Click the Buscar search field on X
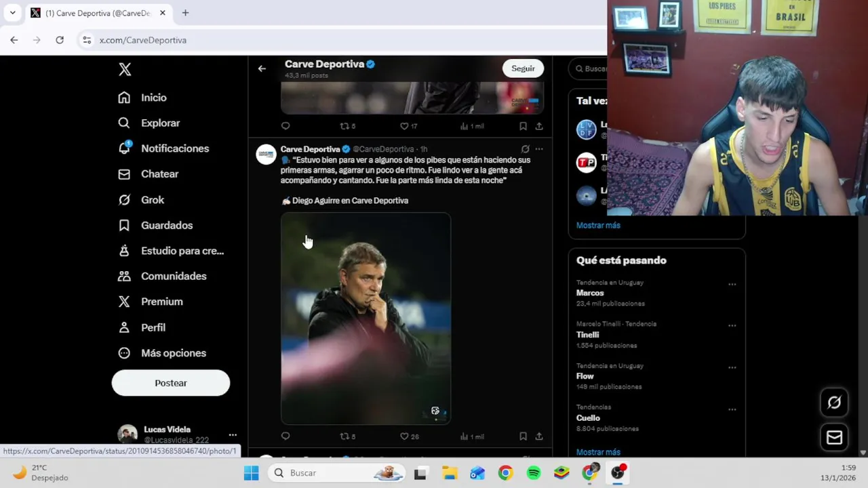This screenshot has height=488, width=868. 588,68
